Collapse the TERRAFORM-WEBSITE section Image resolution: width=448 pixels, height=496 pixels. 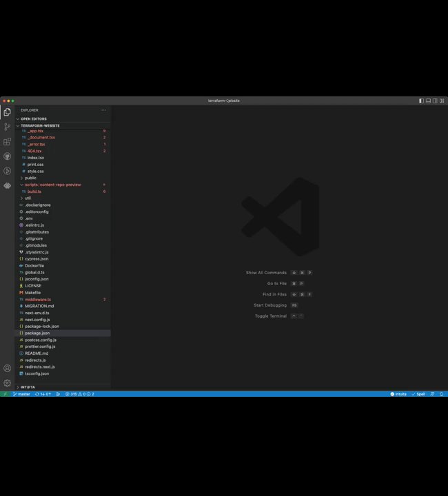63,125
